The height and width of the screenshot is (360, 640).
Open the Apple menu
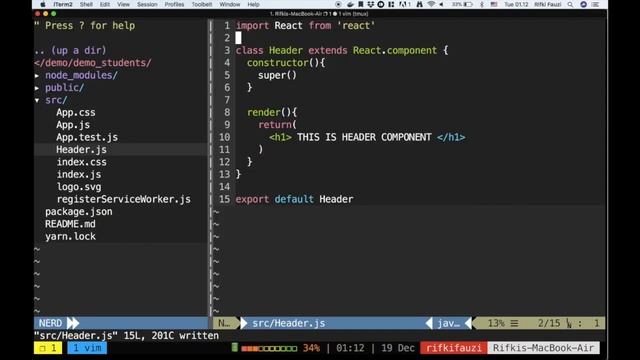point(42,4)
